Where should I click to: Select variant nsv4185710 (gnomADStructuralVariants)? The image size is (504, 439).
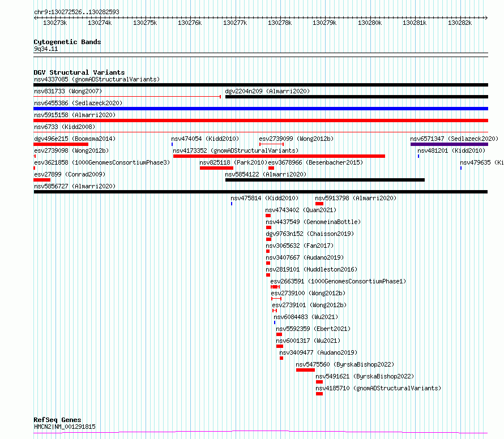tap(378, 388)
